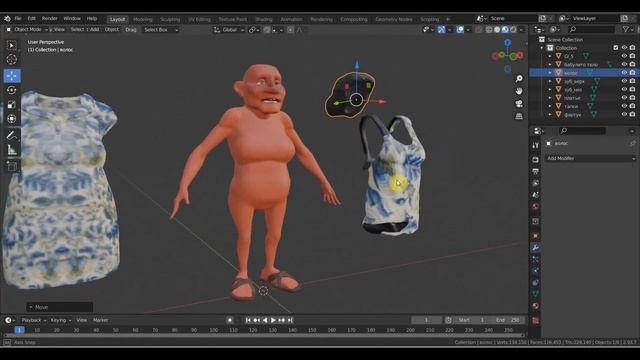Image resolution: width=640 pixels, height=360 pixels.
Task: Hide фартук object via its eye icon
Action: point(624,115)
